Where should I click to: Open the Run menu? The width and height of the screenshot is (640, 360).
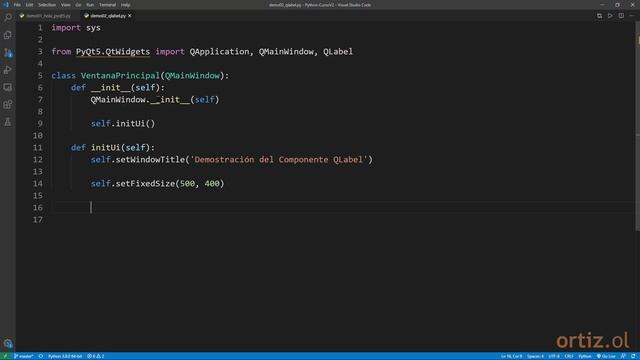pyautogui.click(x=90, y=5)
